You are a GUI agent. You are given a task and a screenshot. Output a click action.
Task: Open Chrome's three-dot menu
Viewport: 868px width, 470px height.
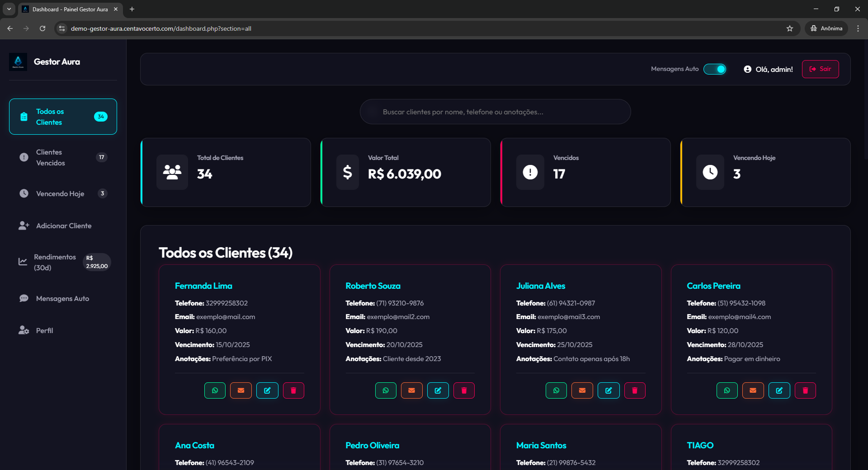[x=858, y=28]
